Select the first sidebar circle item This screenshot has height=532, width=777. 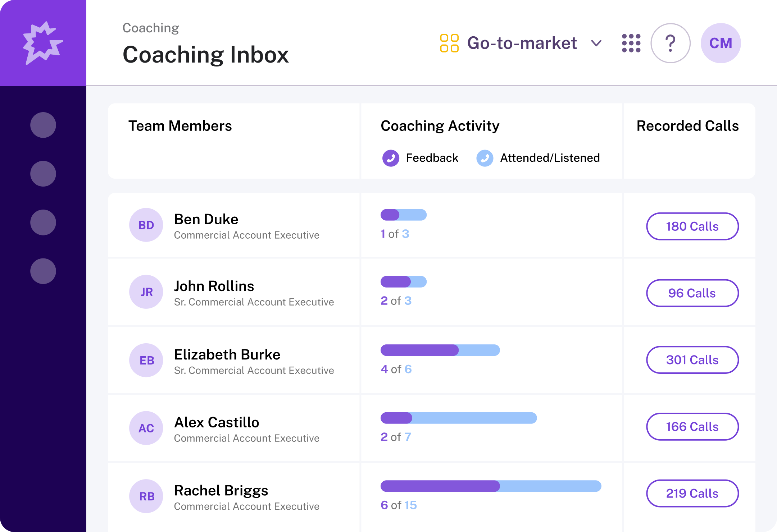[x=43, y=125]
